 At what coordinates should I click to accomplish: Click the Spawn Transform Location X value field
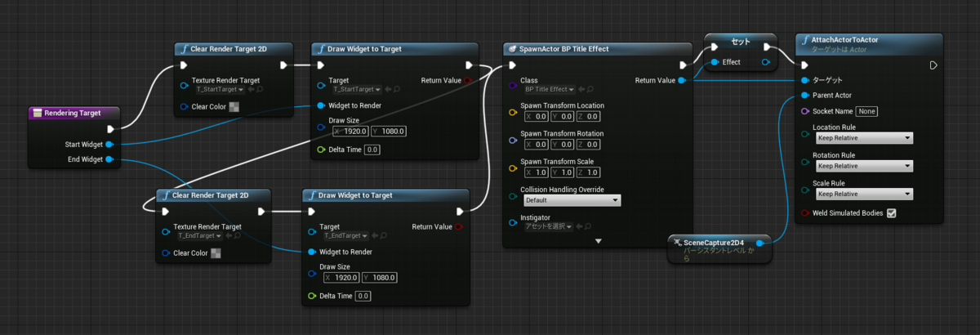coord(536,118)
